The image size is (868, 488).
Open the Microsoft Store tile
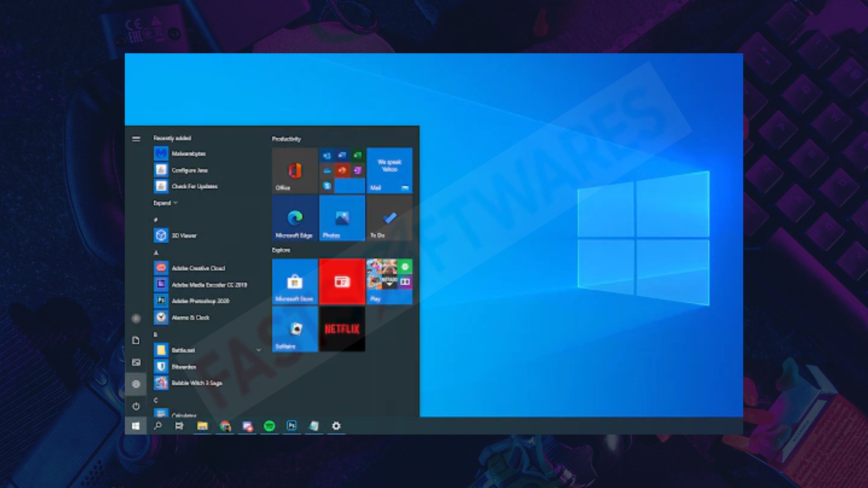pos(295,282)
